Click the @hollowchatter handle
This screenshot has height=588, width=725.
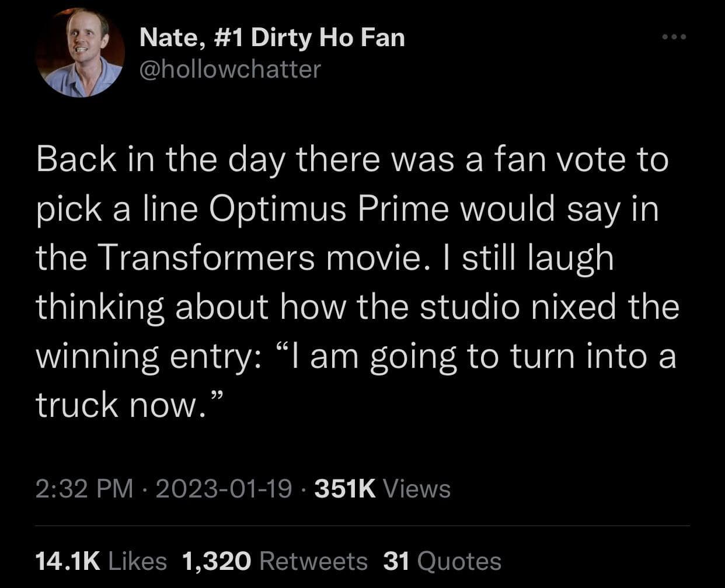230,69
